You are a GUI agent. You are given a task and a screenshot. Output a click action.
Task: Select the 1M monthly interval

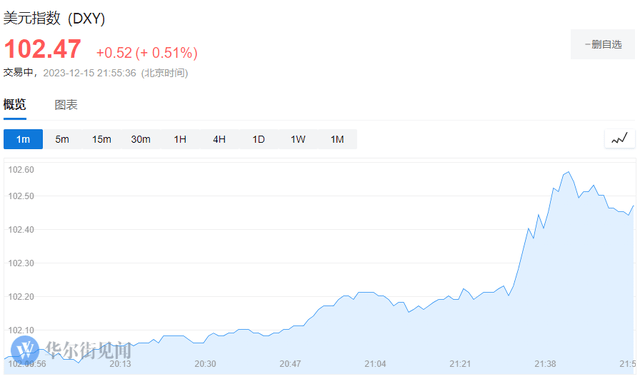point(337,139)
